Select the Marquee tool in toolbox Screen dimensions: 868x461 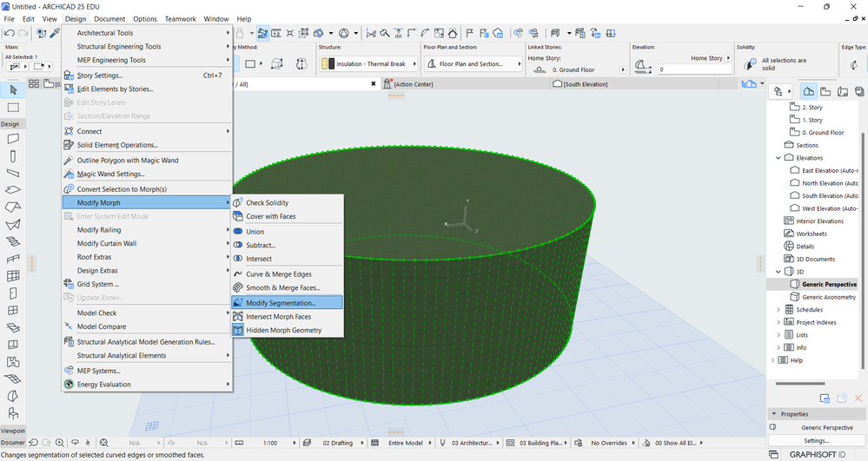[x=13, y=108]
